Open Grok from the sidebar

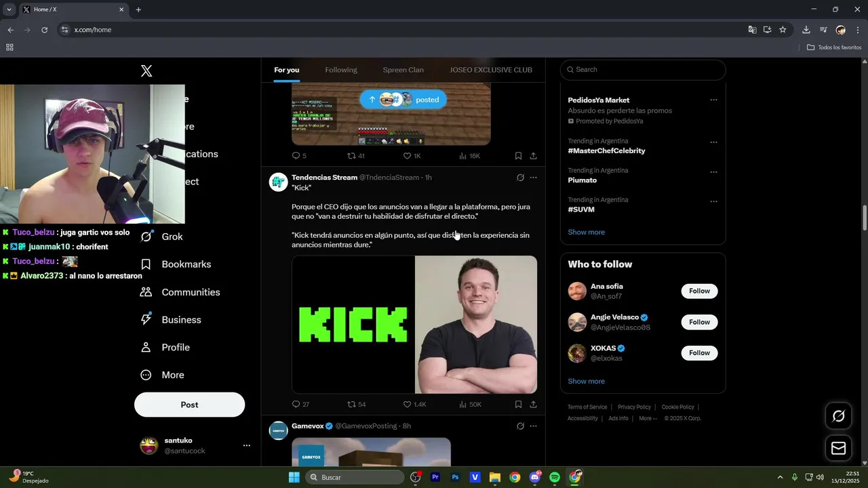coord(161,237)
